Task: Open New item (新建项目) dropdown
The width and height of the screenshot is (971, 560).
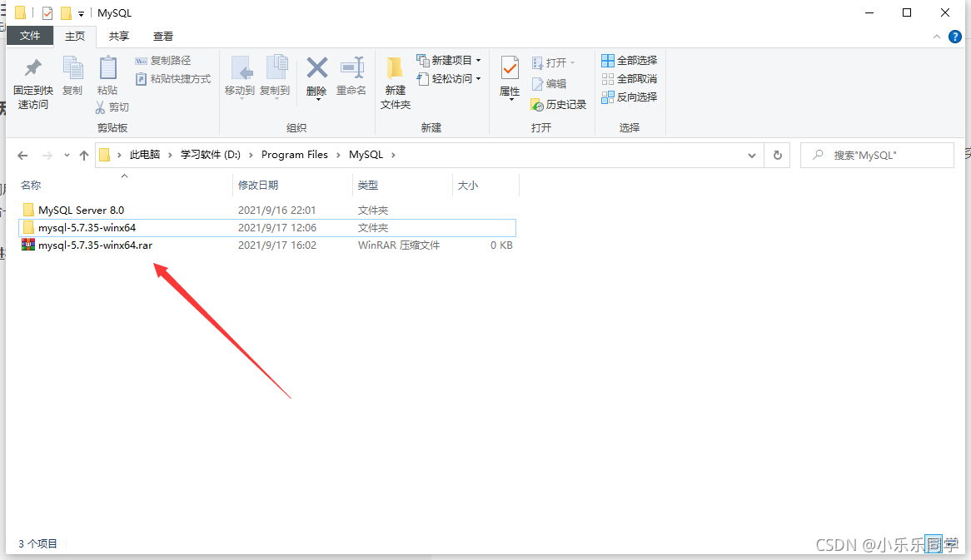Action: (448, 60)
